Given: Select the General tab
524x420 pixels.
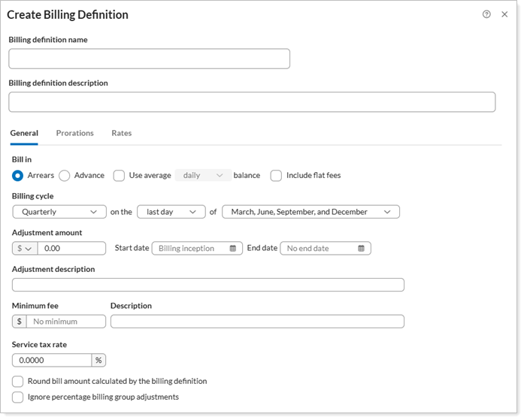Looking at the screenshot, I should [x=24, y=133].
